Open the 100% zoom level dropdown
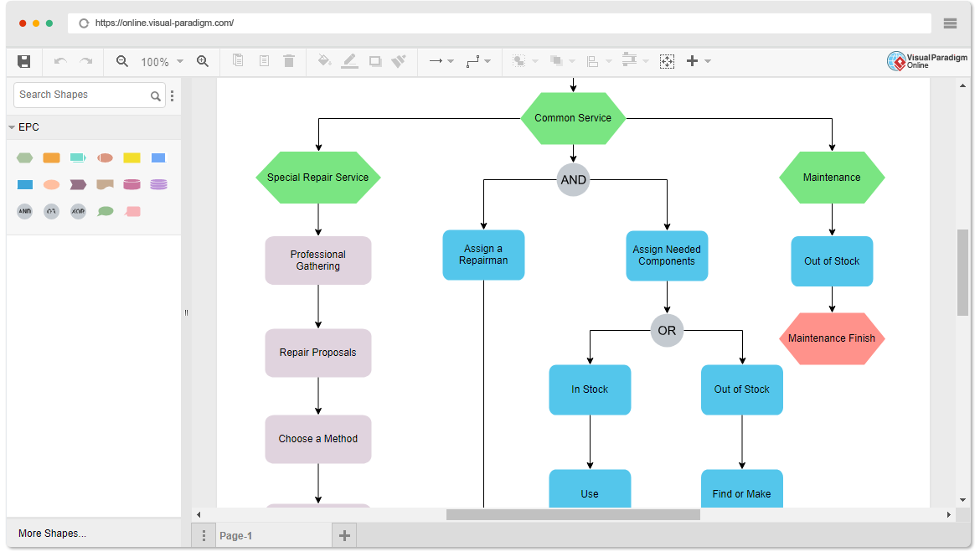The image size is (980, 557). click(162, 62)
